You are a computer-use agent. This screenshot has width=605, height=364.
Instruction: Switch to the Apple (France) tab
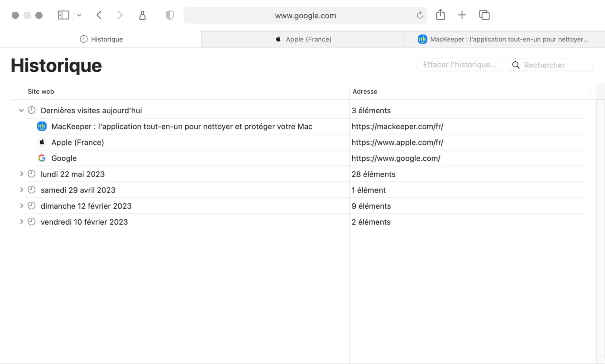pos(302,39)
